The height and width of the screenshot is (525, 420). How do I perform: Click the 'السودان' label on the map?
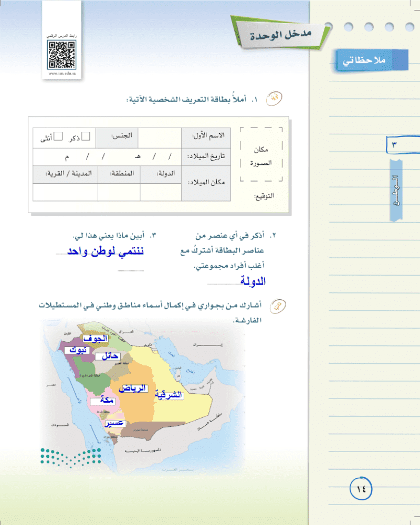[60, 425]
